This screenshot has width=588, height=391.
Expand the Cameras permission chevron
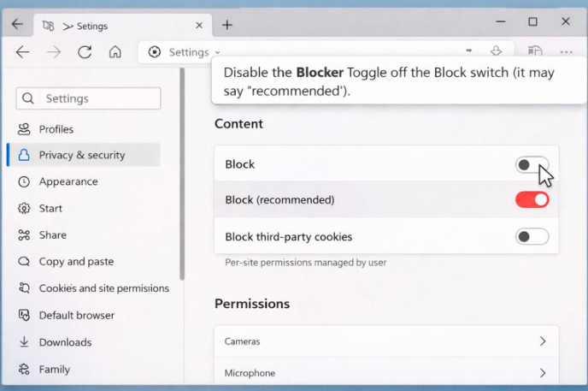pyautogui.click(x=543, y=341)
